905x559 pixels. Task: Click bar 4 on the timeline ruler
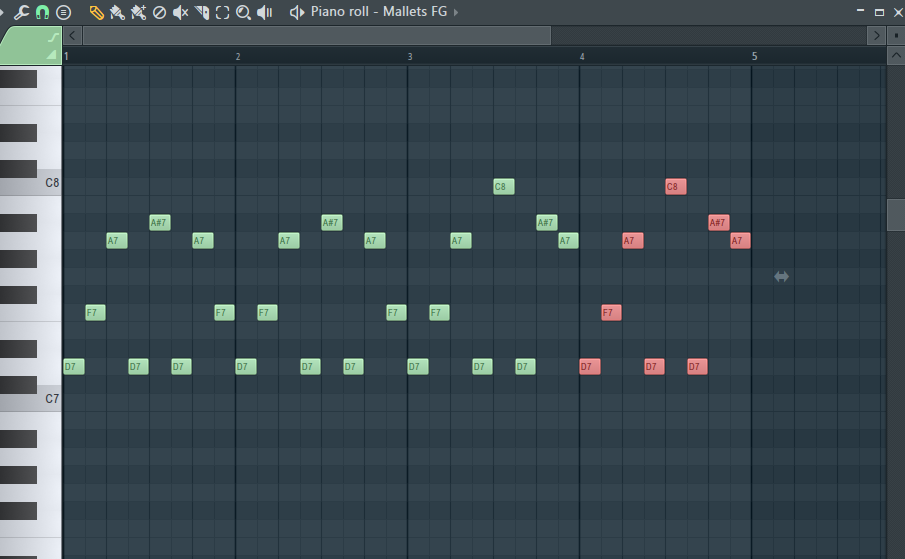pyautogui.click(x=582, y=57)
